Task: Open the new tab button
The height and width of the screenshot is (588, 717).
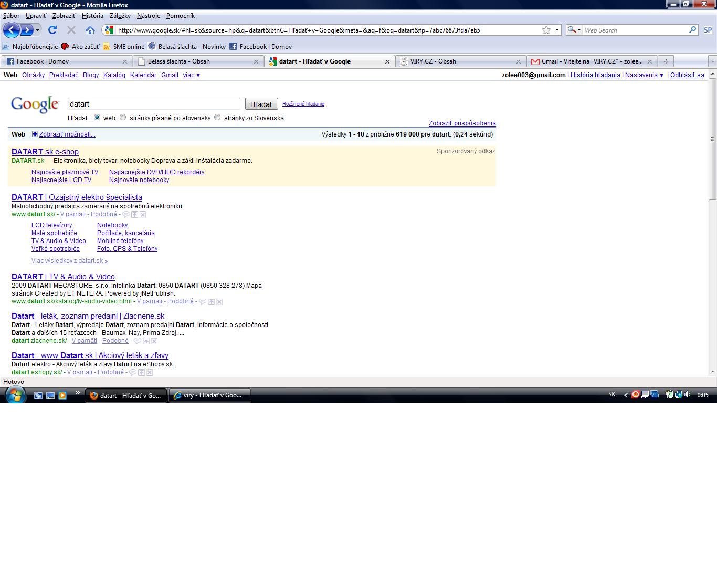Action: pyautogui.click(x=666, y=61)
